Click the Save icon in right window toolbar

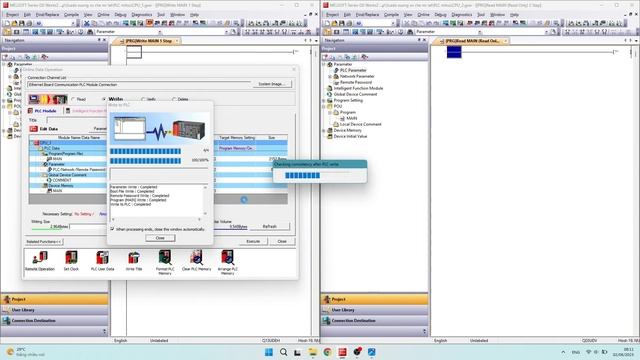click(x=342, y=23)
